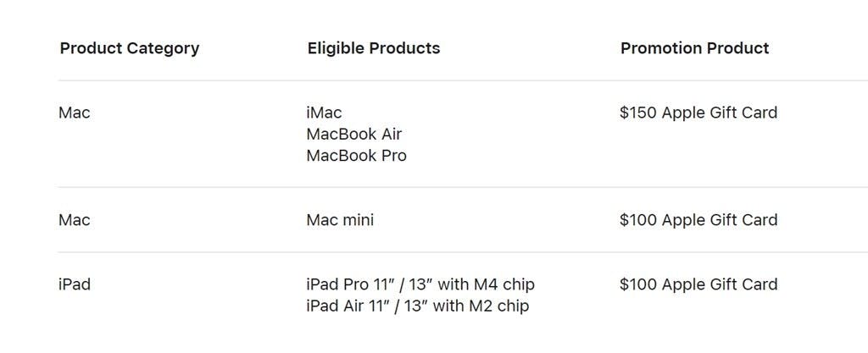
Task: Click the Mac mini entry
Action: click(x=340, y=220)
